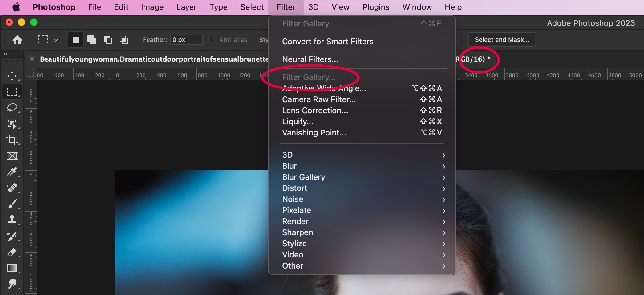Expand the Noise submenu
The width and height of the screenshot is (644, 295).
coord(362,199)
